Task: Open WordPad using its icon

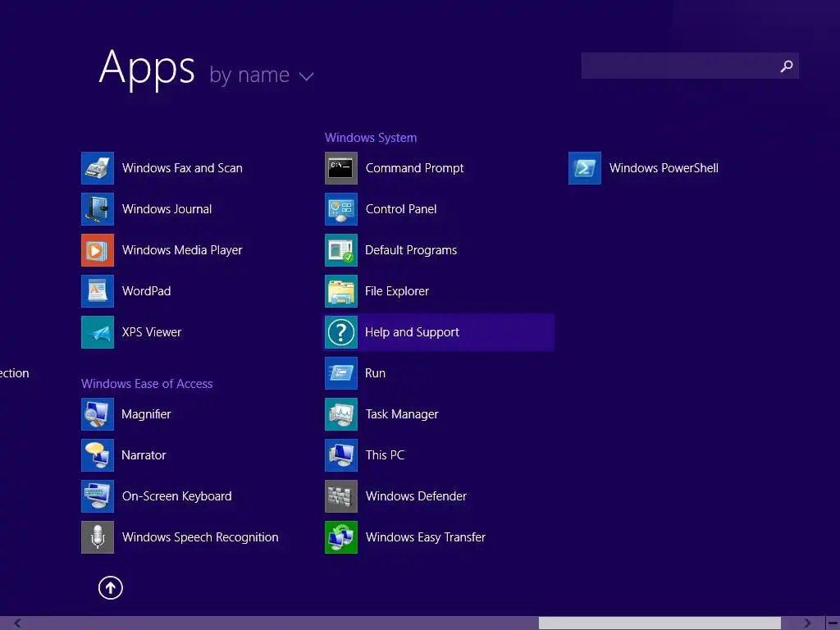Action: [x=98, y=291]
